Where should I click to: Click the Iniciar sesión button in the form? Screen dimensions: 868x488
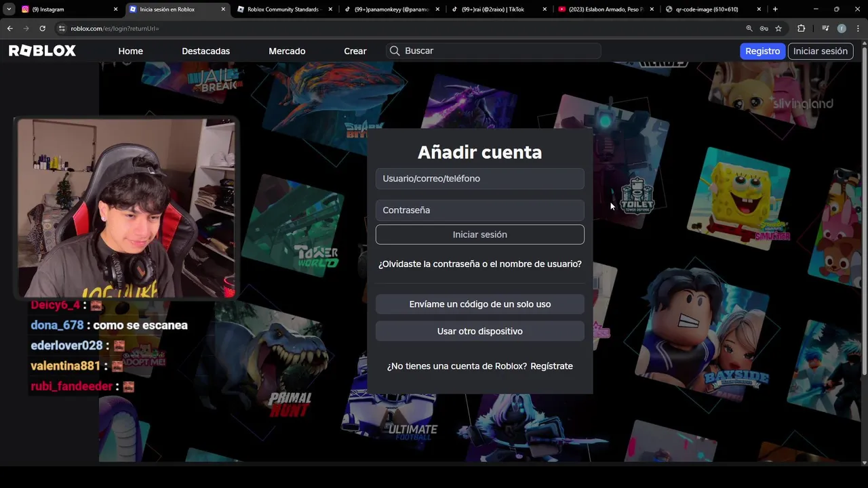coord(479,235)
